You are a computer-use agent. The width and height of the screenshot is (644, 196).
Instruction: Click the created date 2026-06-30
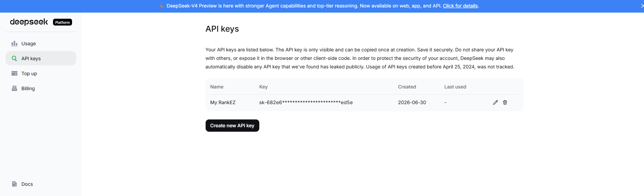(412, 102)
